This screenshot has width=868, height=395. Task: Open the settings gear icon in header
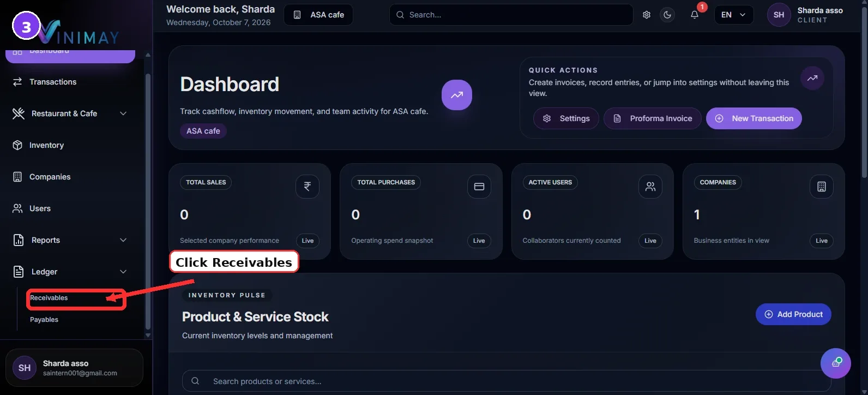(647, 15)
